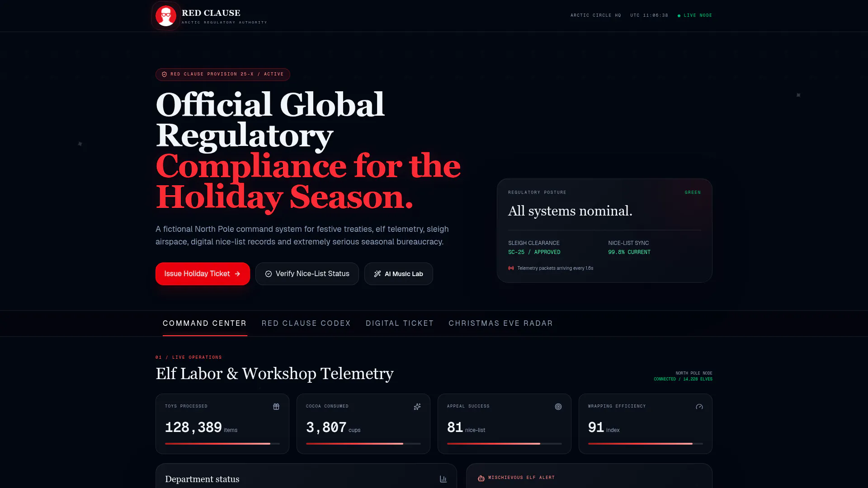Click the '99.8% CURRENT' nice-list sync value
Screen dimensions: 868x488
[x=629, y=252]
